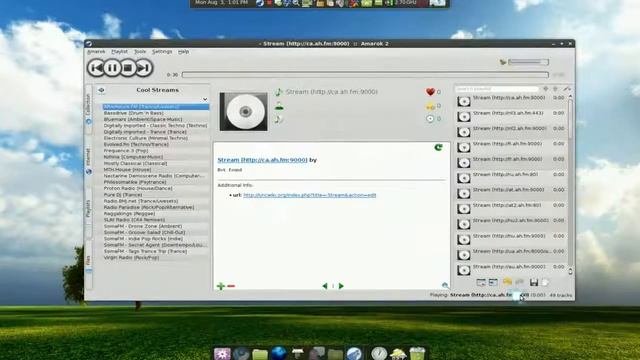Skip to the previous track

point(96,68)
